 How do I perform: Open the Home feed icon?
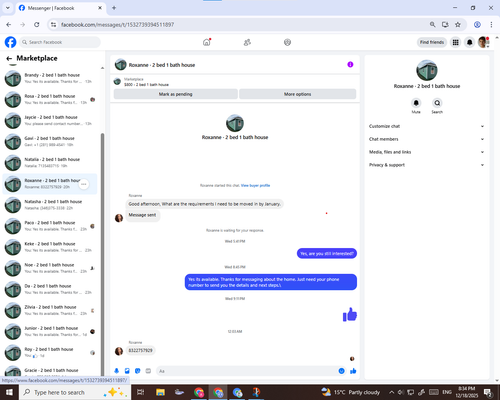tap(207, 42)
